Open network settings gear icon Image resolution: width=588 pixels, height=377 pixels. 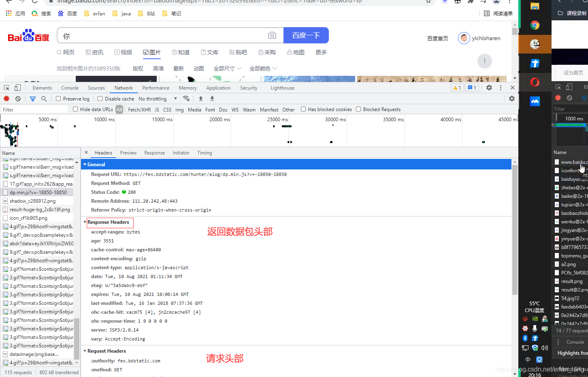[512, 99]
